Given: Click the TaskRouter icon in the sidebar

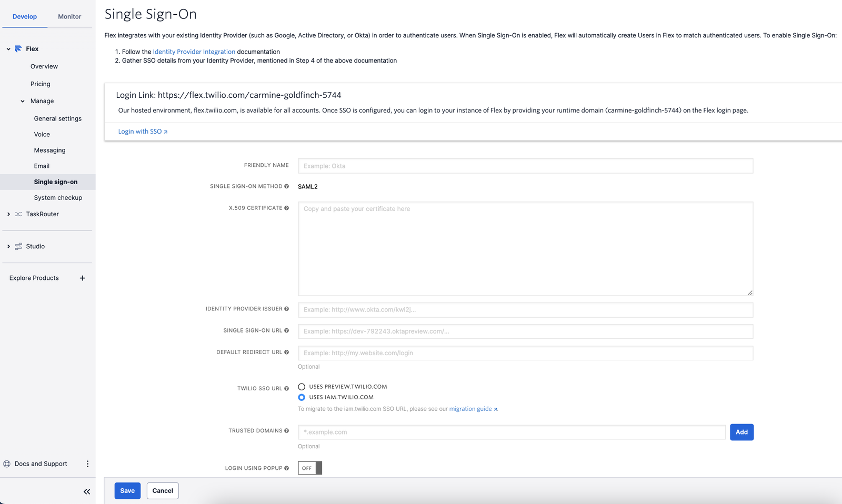Looking at the screenshot, I should [x=17, y=214].
